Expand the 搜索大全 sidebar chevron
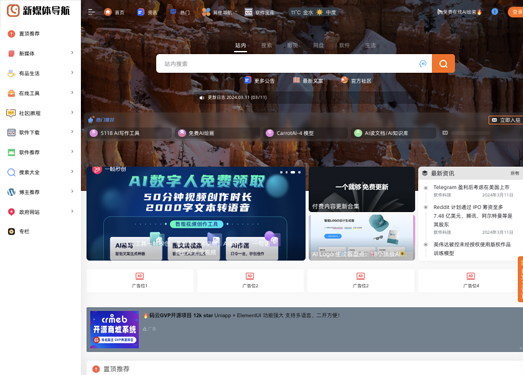523x375 pixels. tap(72, 171)
